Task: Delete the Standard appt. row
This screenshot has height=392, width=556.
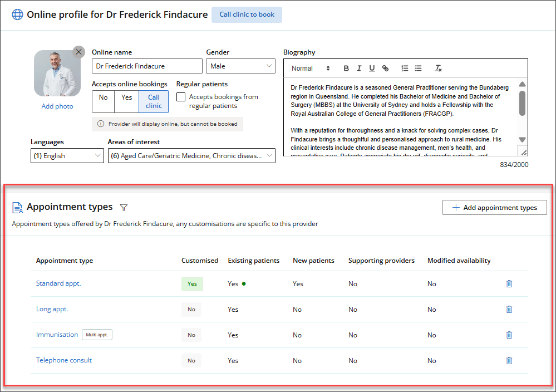Action: pyautogui.click(x=509, y=283)
